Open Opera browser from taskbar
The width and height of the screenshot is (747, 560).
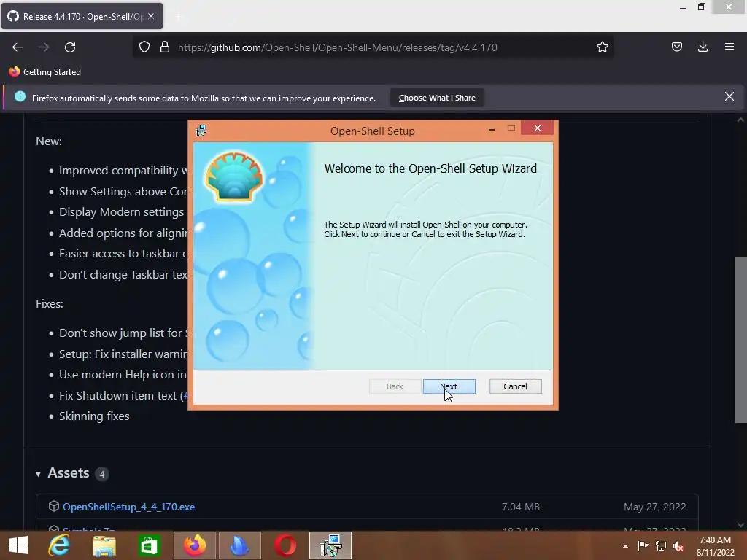pyautogui.click(x=285, y=545)
